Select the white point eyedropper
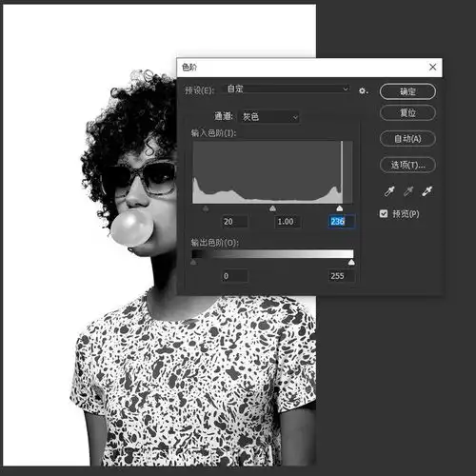Viewport: 476px width, 476px height. pos(426,191)
